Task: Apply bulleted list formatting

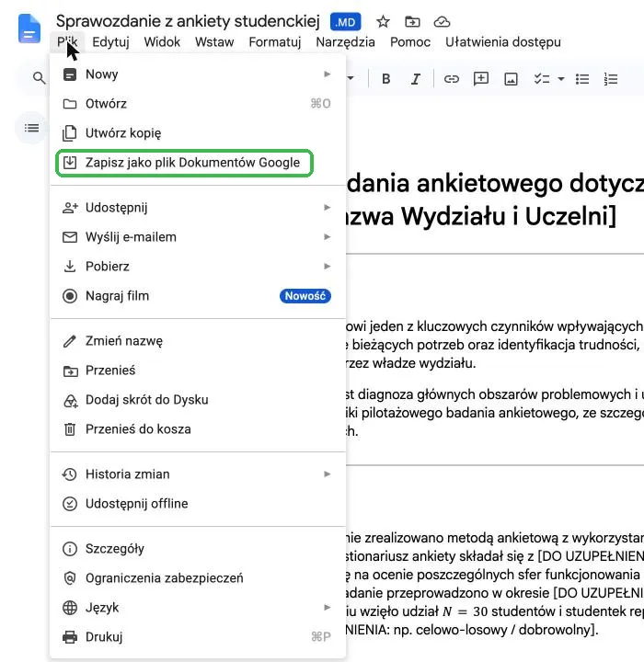Action: click(582, 79)
